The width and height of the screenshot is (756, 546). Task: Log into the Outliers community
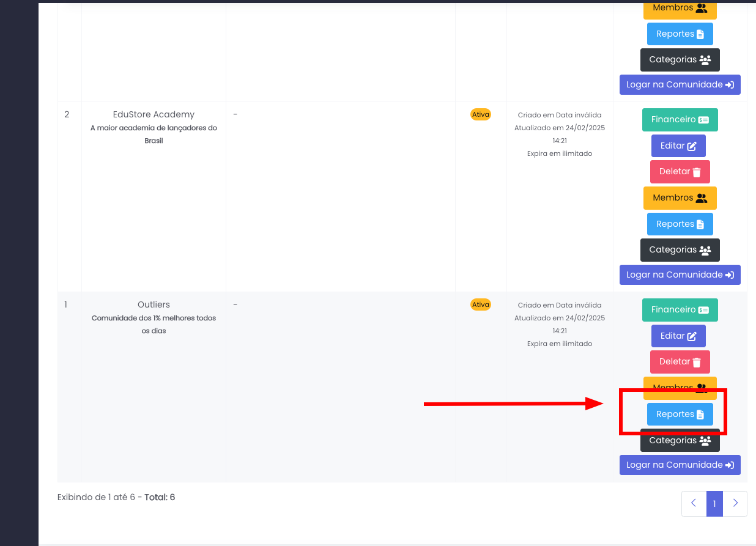[680, 465]
